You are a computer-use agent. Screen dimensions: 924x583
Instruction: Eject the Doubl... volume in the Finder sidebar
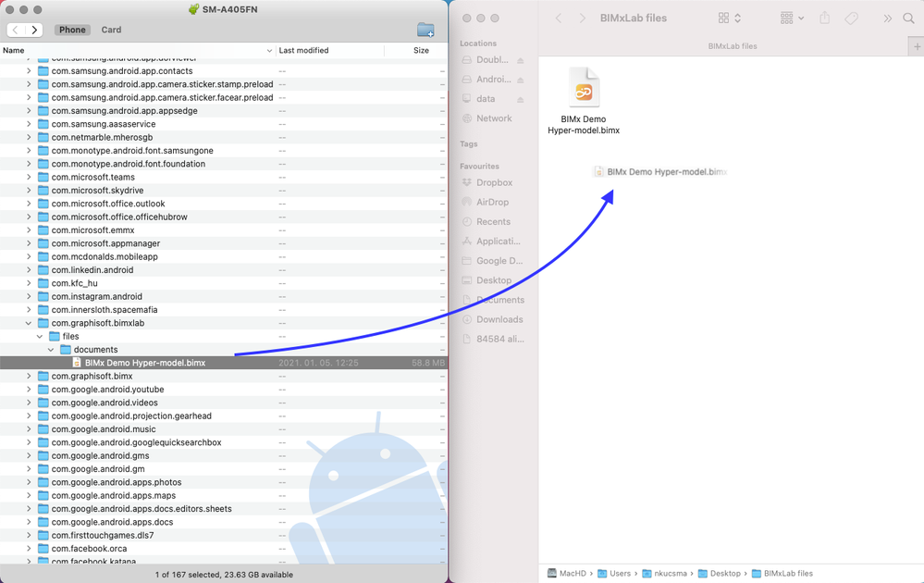pos(521,60)
